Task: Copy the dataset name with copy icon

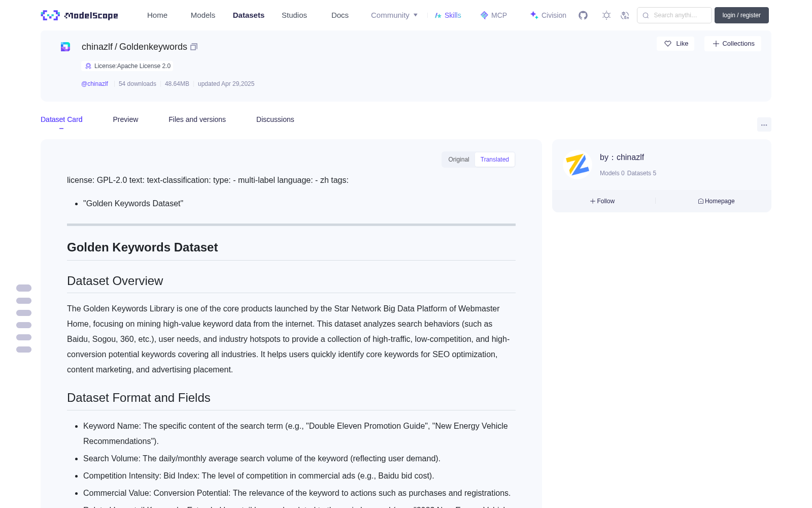Action: click(x=194, y=47)
